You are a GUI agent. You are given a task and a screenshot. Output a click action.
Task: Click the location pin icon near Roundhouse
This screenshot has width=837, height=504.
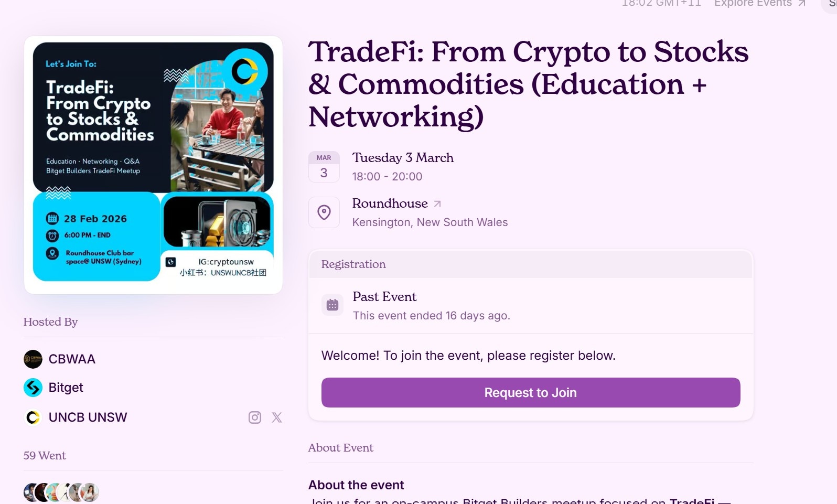pos(324,212)
